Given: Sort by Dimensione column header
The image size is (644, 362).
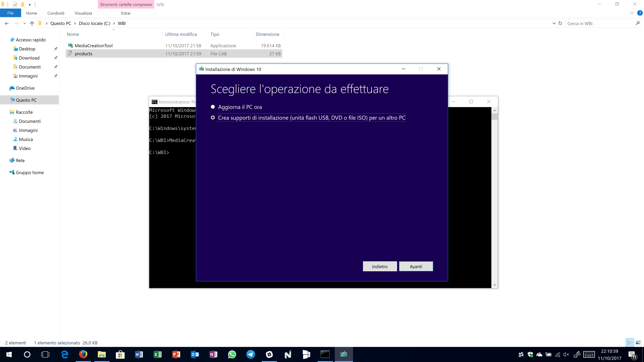Looking at the screenshot, I should pyautogui.click(x=267, y=34).
